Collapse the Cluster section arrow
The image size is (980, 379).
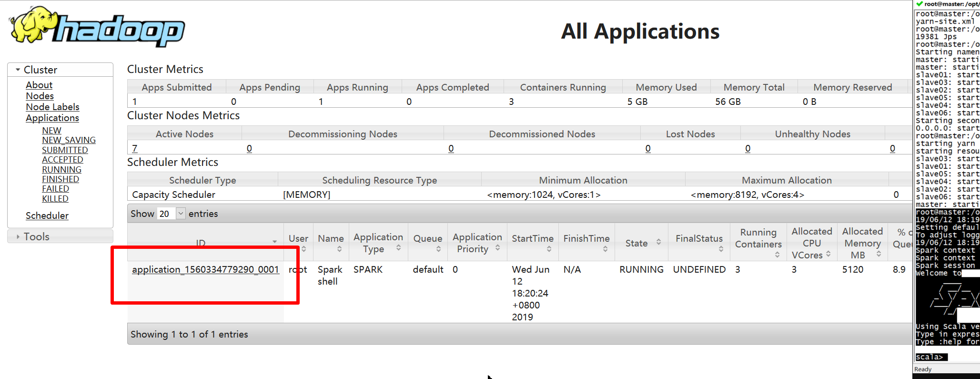tap(18, 70)
